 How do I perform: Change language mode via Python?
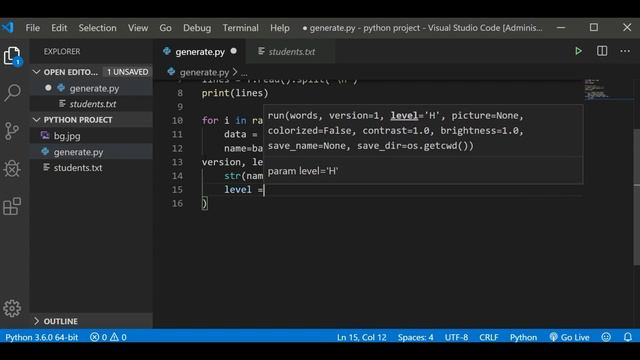point(523,337)
